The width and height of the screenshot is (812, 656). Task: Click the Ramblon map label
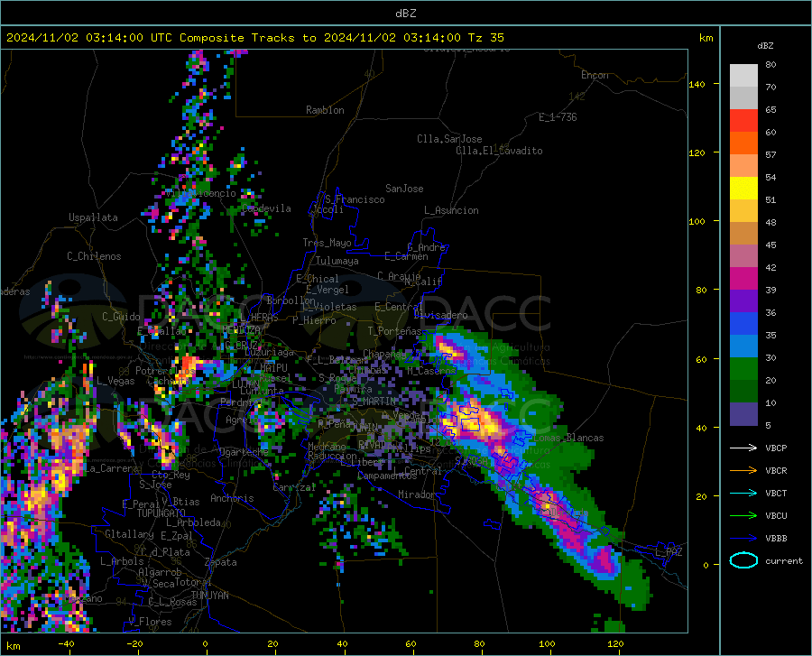325,110
